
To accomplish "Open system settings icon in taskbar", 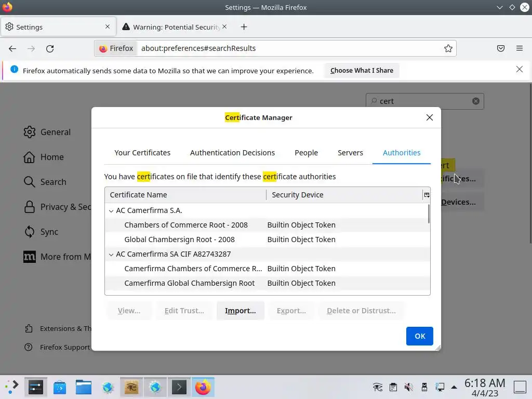I will pos(36,387).
